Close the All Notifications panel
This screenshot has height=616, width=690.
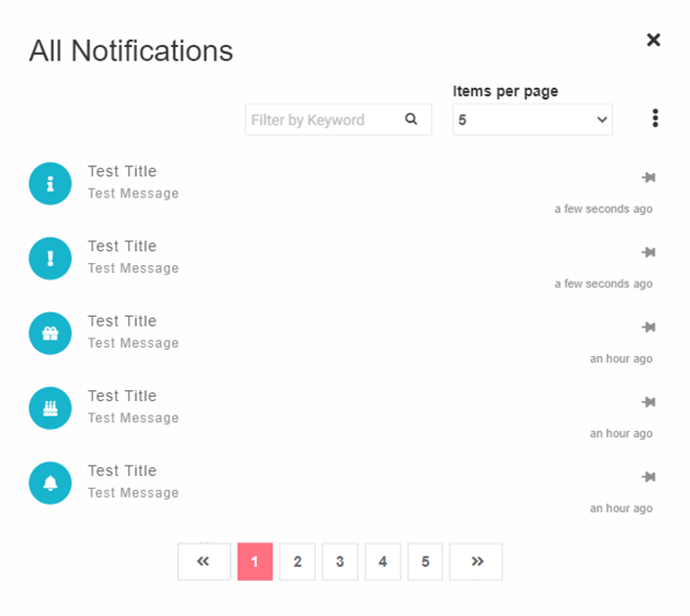click(654, 40)
